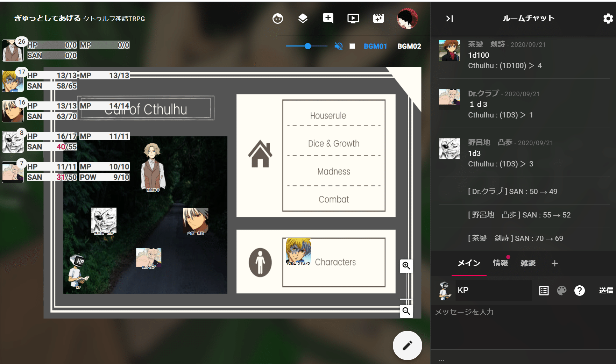Select Dice & Growth menu entry
This screenshot has width=616, height=364.
point(334,144)
